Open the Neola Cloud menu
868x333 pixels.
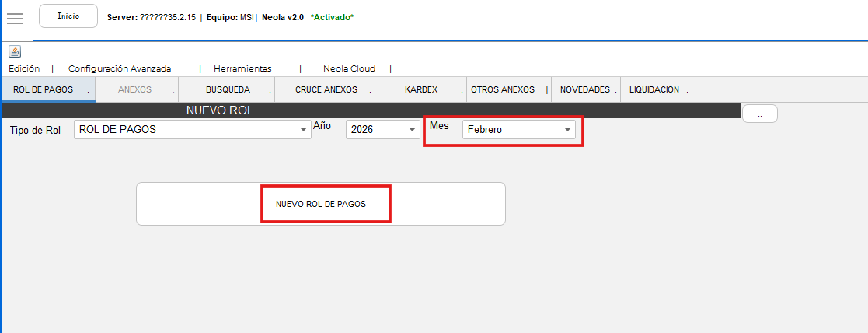[348, 68]
